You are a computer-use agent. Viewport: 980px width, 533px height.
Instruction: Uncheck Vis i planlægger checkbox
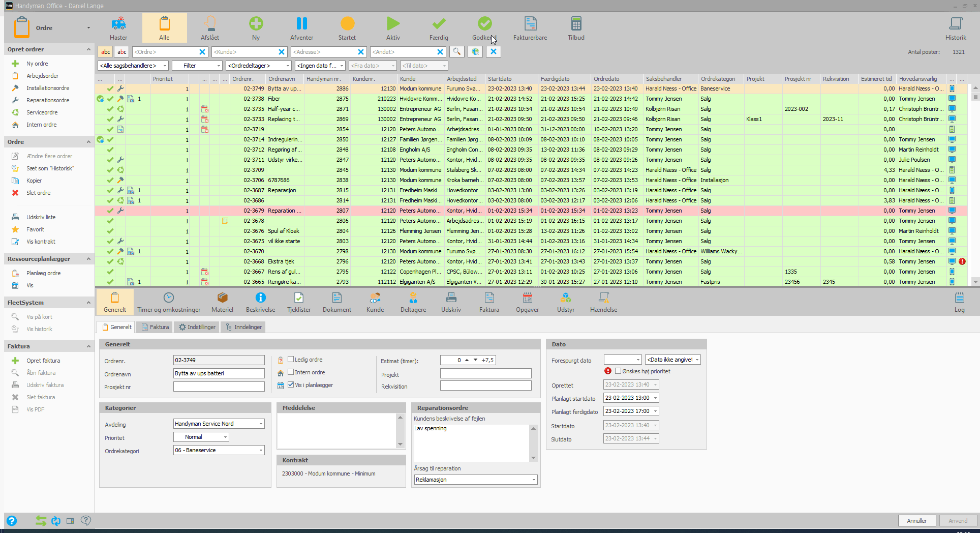coord(291,384)
